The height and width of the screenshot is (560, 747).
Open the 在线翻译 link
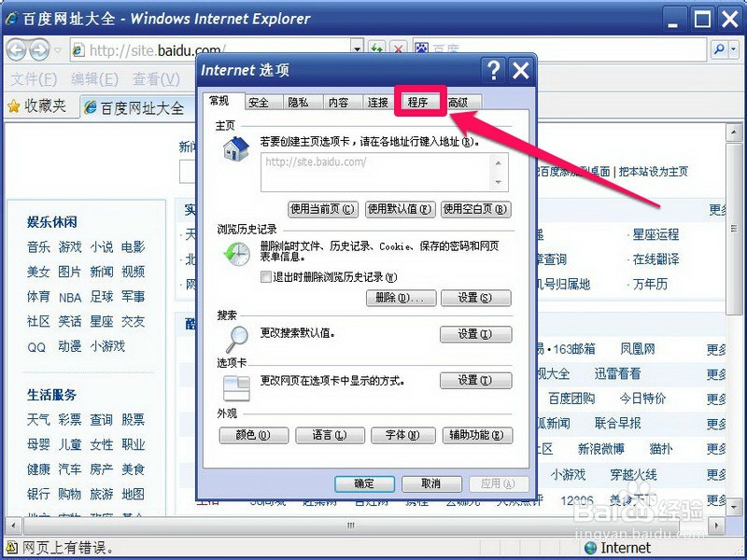[655, 259]
